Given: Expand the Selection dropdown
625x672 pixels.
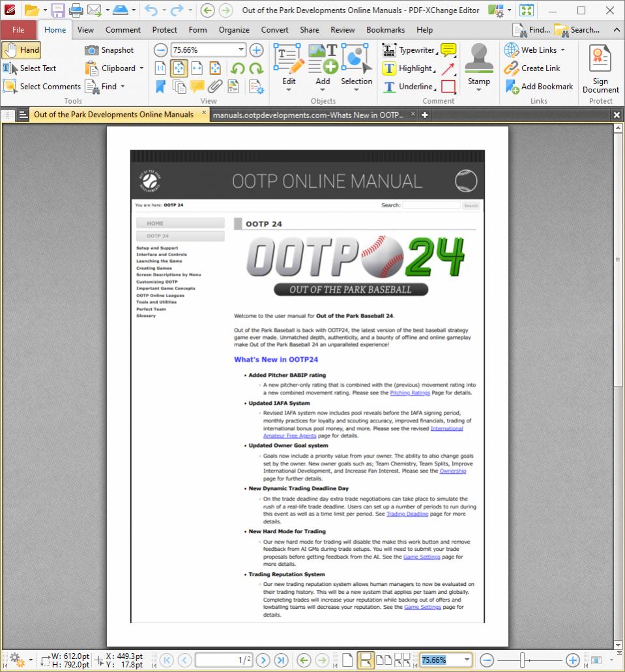Looking at the screenshot, I should (x=356, y=90).
